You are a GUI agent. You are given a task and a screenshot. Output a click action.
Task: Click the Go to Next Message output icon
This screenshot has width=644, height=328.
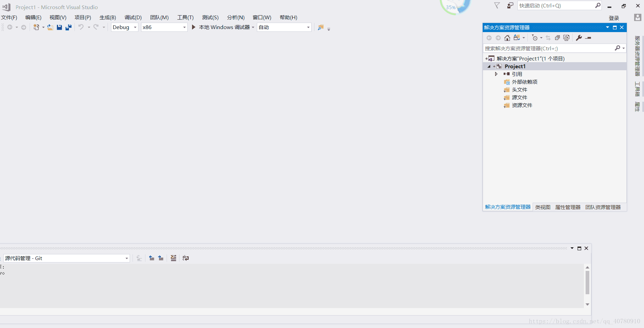tap(161, 258)
